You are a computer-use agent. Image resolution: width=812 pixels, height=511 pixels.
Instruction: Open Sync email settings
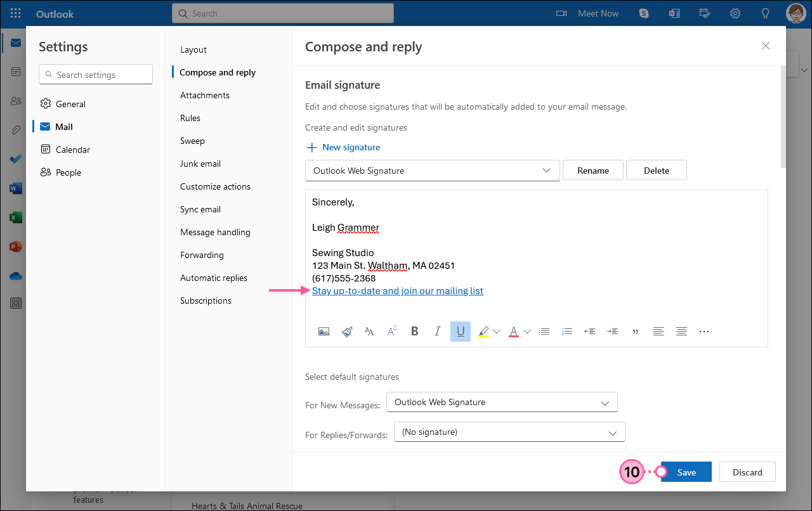point(200,209)
